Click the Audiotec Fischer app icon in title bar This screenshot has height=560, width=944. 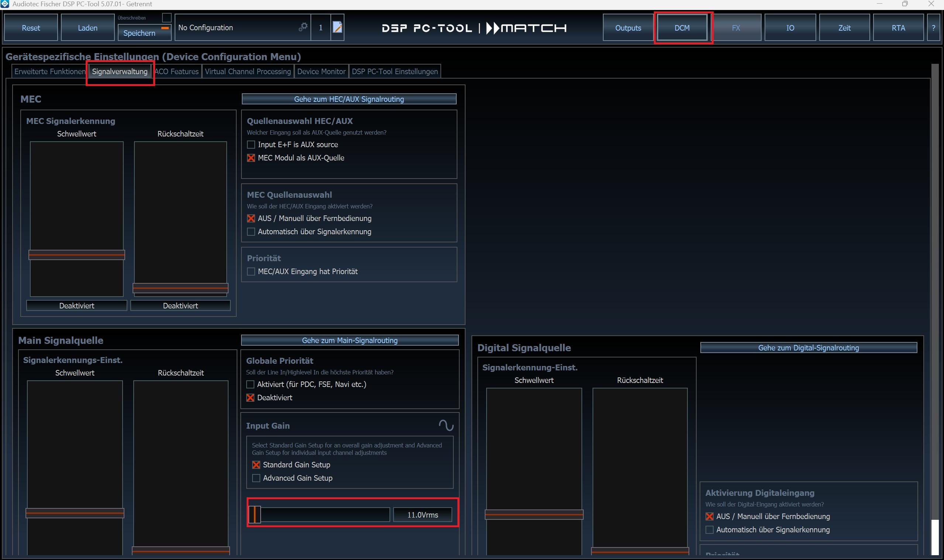tap(4, 4)
